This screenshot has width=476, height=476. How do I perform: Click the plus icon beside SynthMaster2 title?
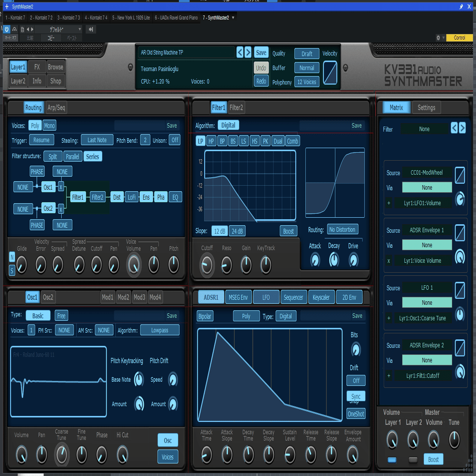click(x=7, y=7)
